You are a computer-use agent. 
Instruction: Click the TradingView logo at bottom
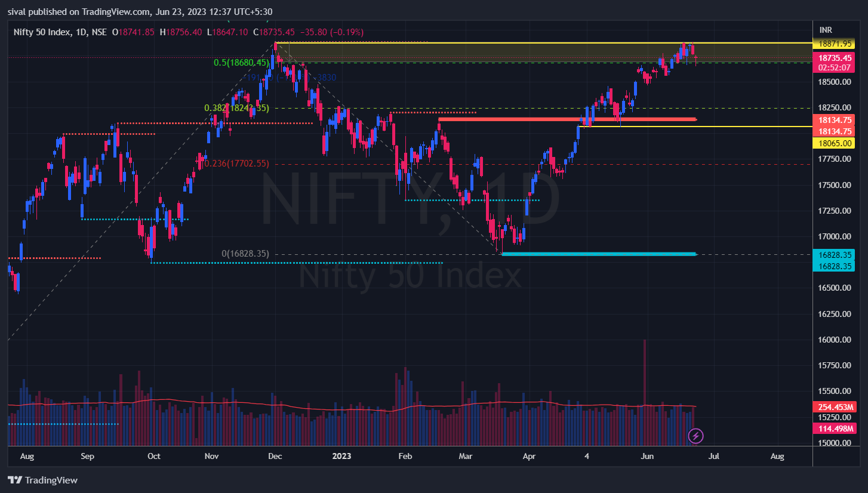(42, 480)
